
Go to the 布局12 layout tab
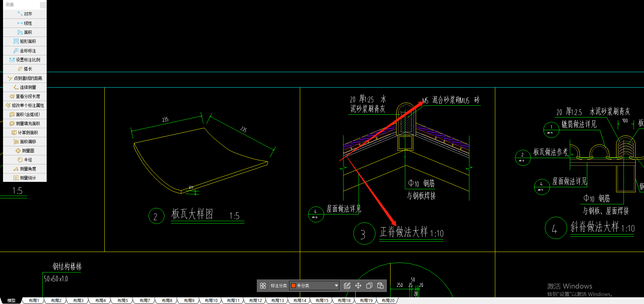click(x=256, y=301)
